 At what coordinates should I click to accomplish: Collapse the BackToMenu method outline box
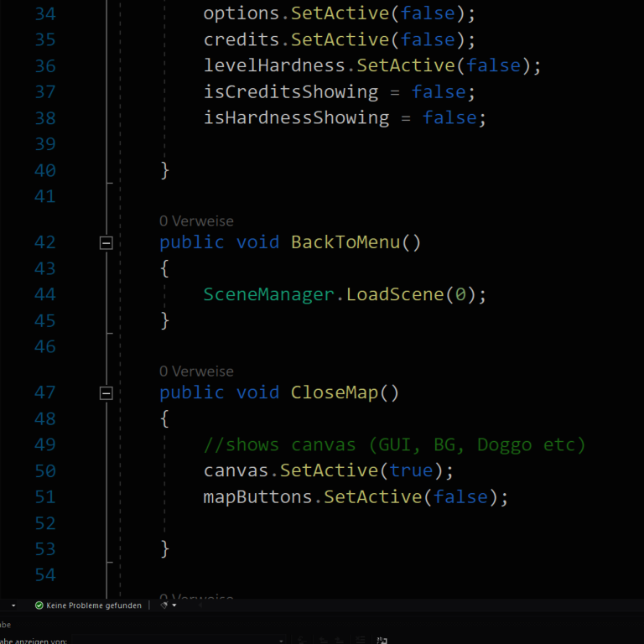106,243
